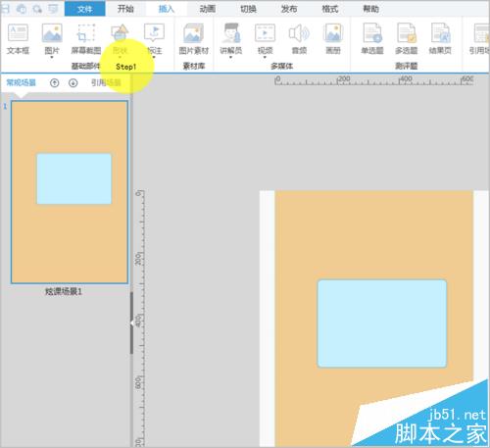
Task: Move scene down with the down arrow
Action: pos(73,83)
